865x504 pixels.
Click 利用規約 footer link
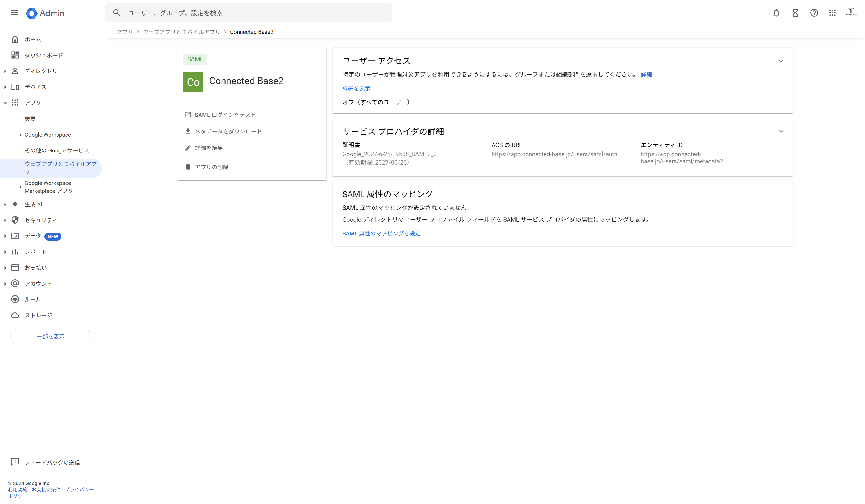coord(17,489)
